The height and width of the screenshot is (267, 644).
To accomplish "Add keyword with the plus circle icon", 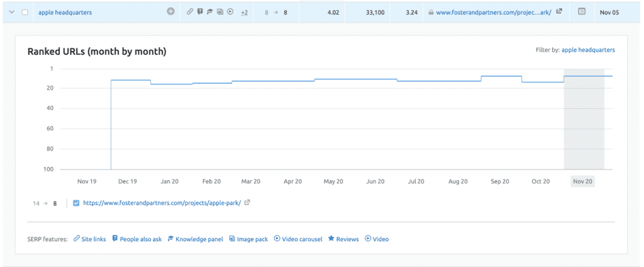I will [x=170, y=12].
